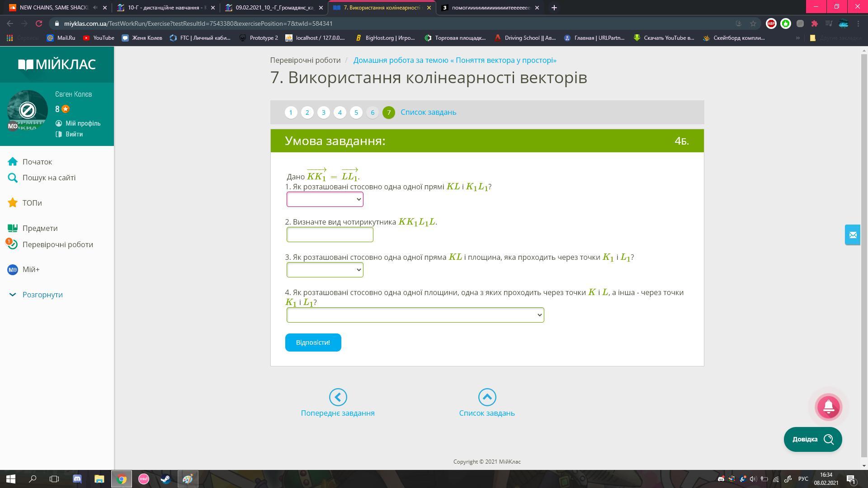
Task: Expand the bookmarks bar overflow chevron
Action: 797,38
